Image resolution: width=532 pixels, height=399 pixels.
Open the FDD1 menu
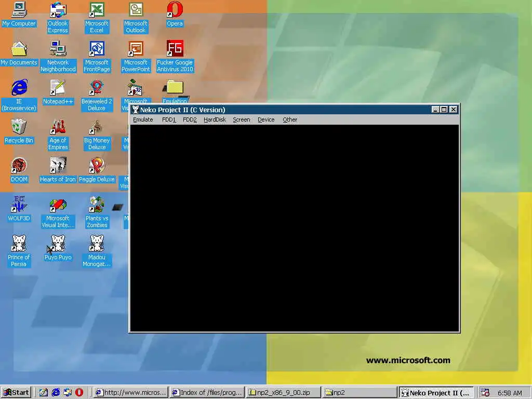click(x=169, y=120)
